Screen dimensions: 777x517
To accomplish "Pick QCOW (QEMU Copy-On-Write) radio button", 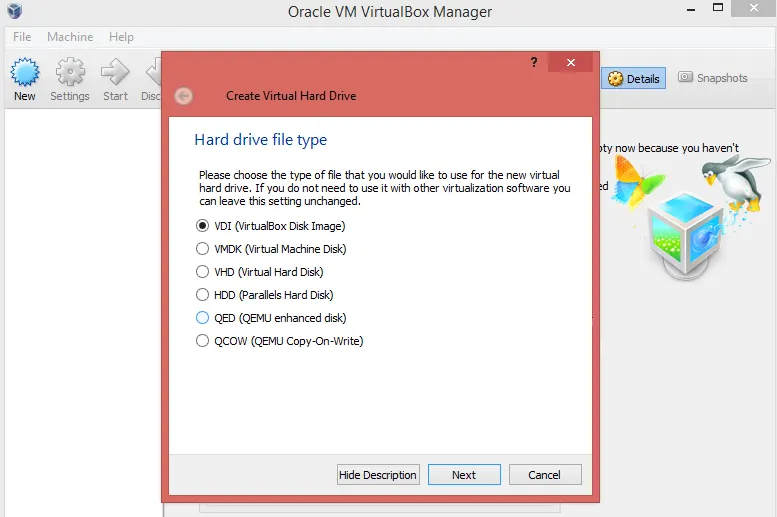I will coord(202,341).
